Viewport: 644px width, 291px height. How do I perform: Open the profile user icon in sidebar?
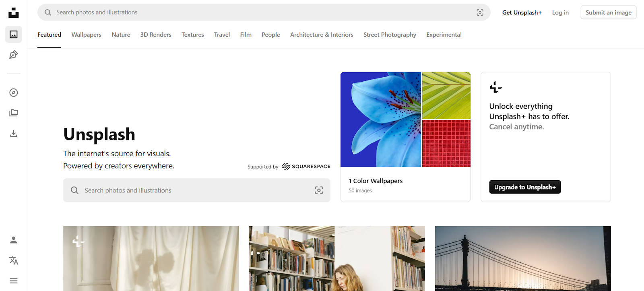tap(14, 240)
